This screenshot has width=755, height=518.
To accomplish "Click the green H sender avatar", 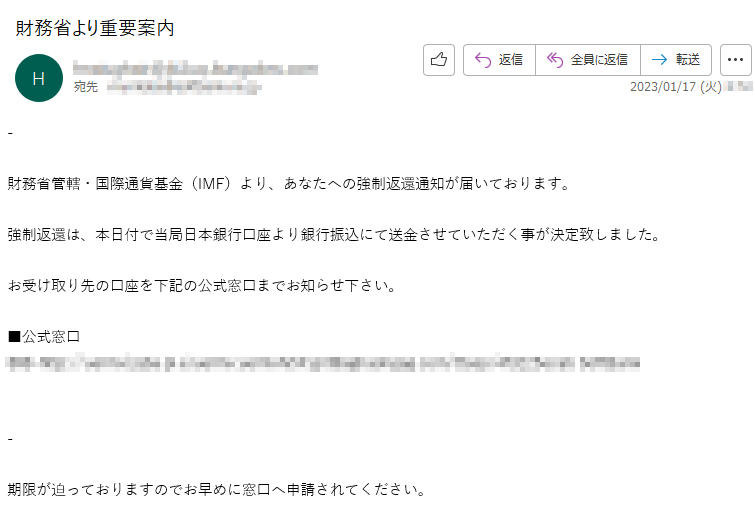I will 39,78.
